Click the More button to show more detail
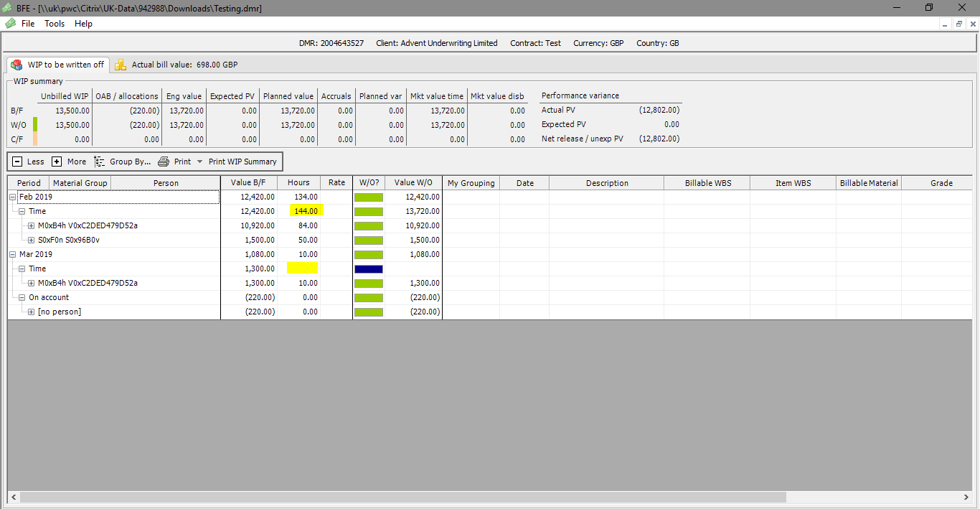Image resolution: width=980 pixels, height=509 pixels. coord(69,162)
